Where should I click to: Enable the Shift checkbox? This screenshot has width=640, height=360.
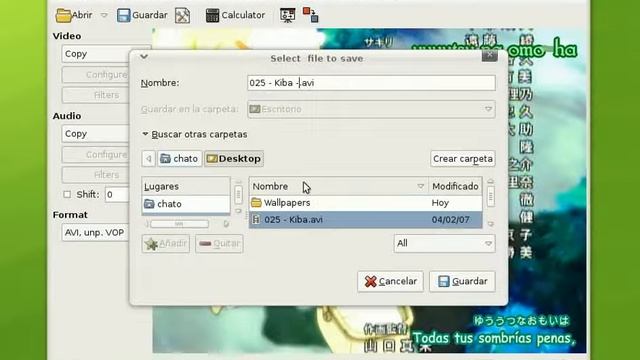(x=67, y=194)
